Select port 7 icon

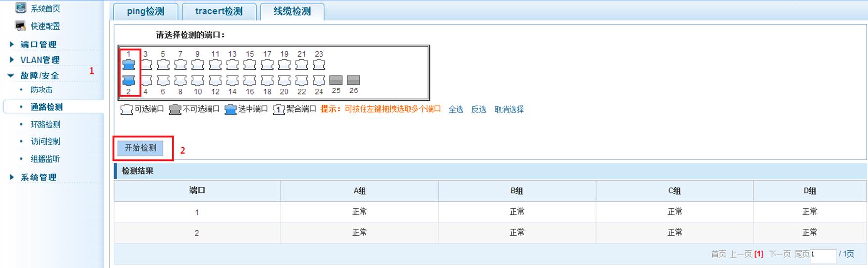(x=181, y=64)
